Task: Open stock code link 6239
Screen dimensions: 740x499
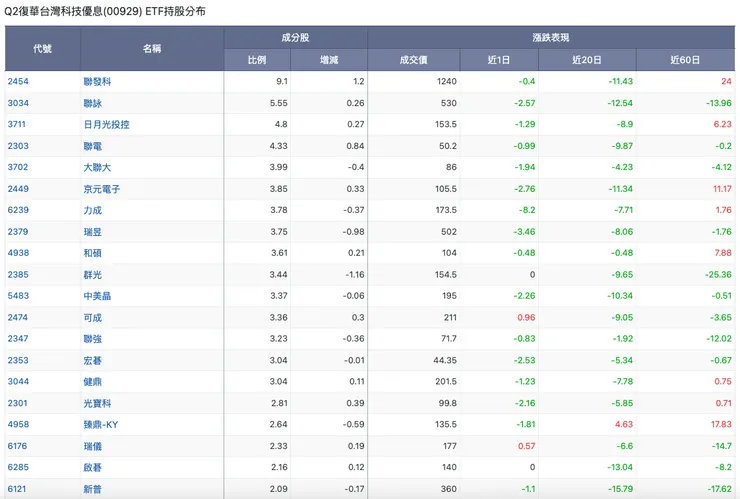Action: (x=18, y=210)
